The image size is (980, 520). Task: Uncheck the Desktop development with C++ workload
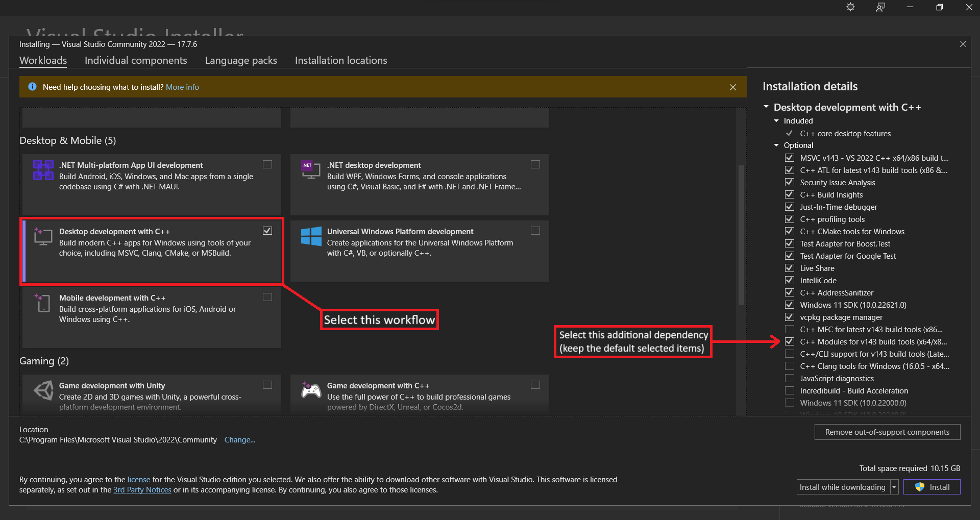[267, 231]
